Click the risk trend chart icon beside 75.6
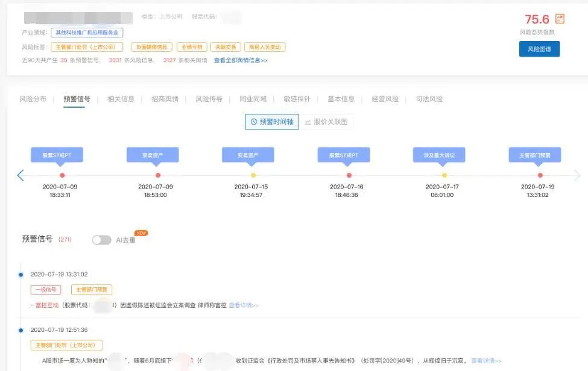Image resolution: width=588 pixels, height=371 pixels. [560, 19]
